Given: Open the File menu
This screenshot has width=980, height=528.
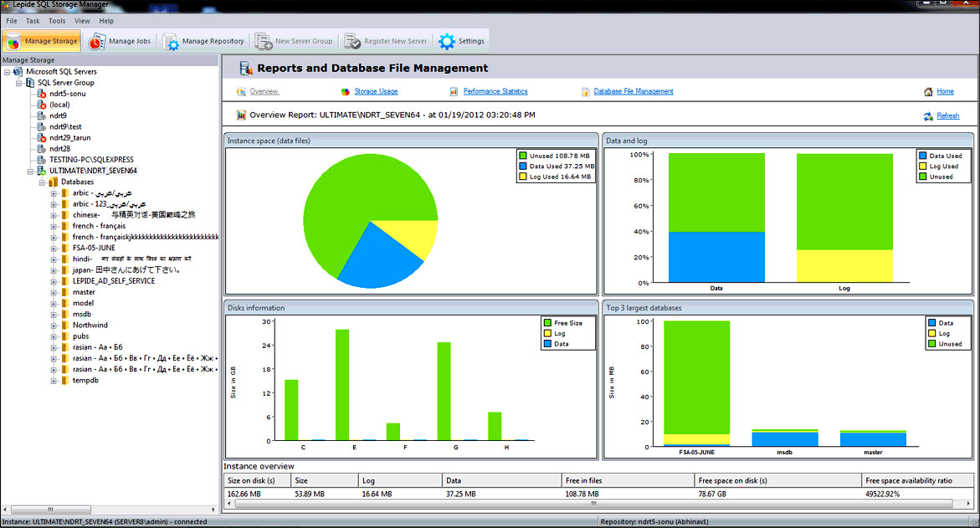Looking at the screenshot, I should tap(11, 21).
